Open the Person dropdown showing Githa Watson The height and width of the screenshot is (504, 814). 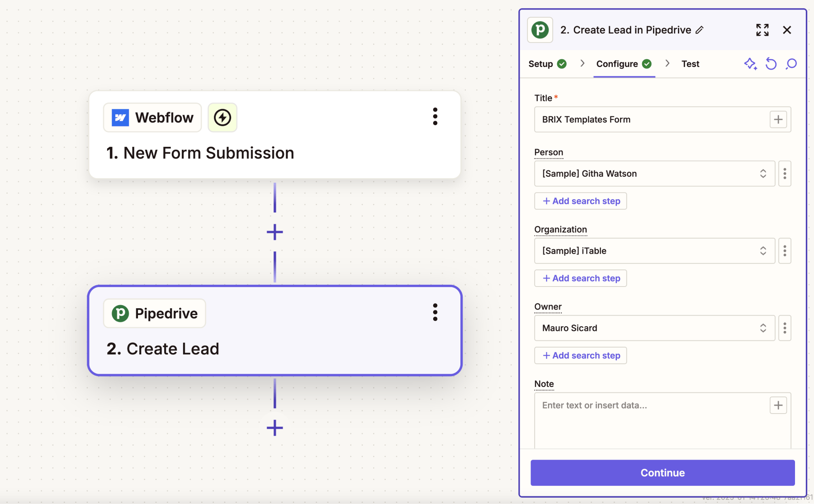click(654, 174)
